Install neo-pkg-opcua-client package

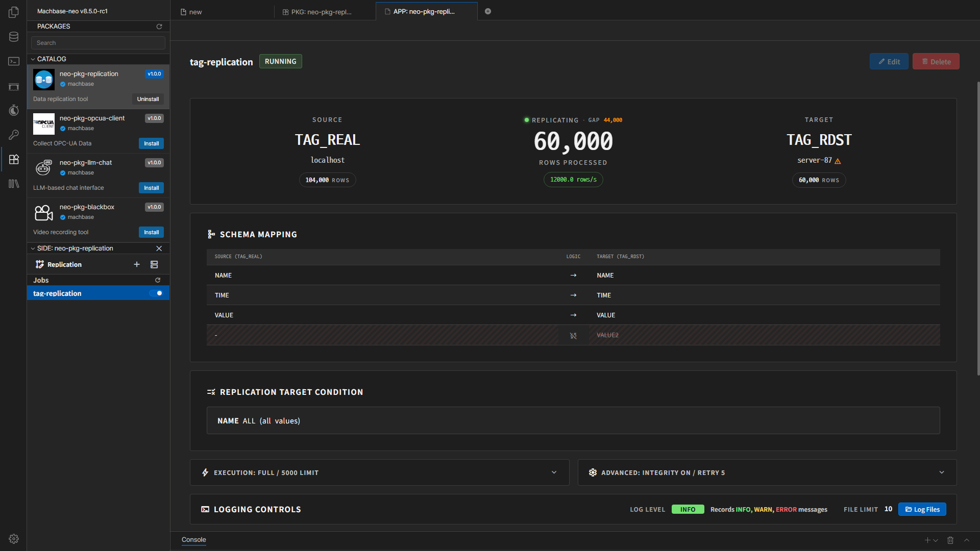click(151, 143)
